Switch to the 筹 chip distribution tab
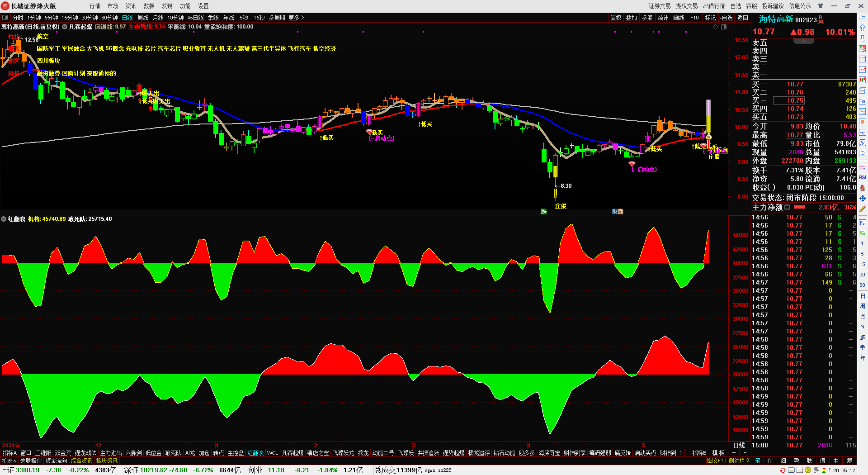This screenshot has height=475, width=868. coord(849,461)
